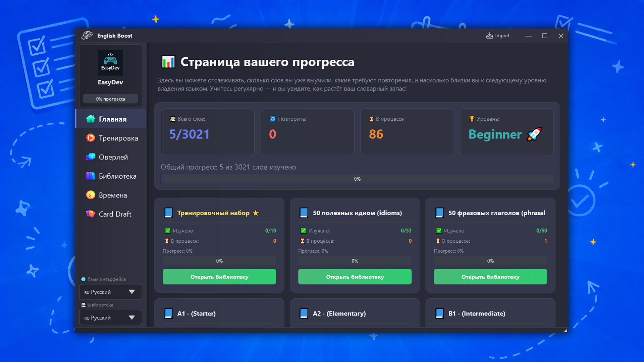Click progress bar in 50 полезных идиом card
644x362 pixels.
355,261
